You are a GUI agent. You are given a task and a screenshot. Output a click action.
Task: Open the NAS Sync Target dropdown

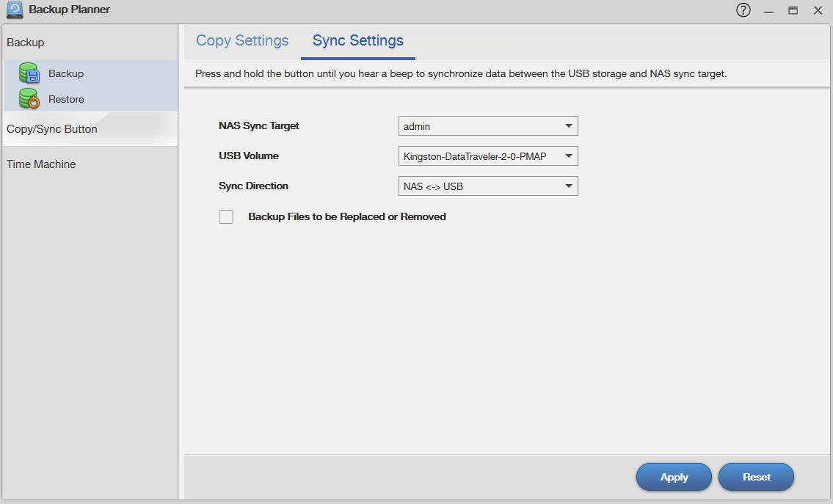[x=488, y=126]
